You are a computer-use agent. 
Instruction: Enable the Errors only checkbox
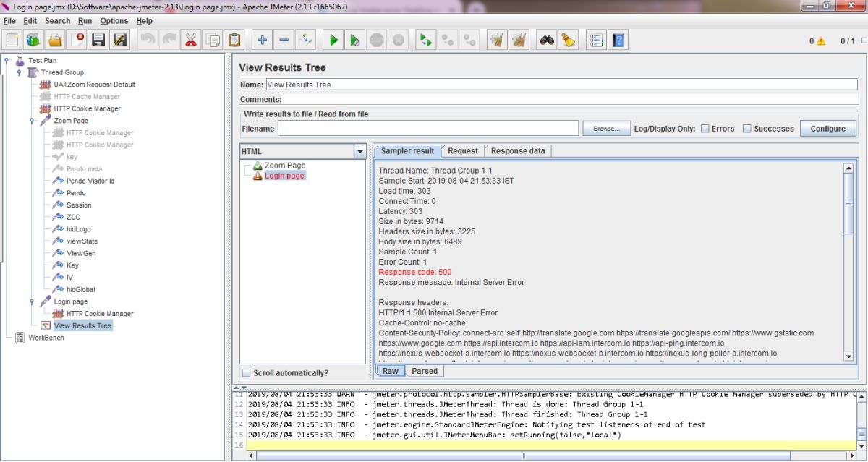(x=705, y=129)
